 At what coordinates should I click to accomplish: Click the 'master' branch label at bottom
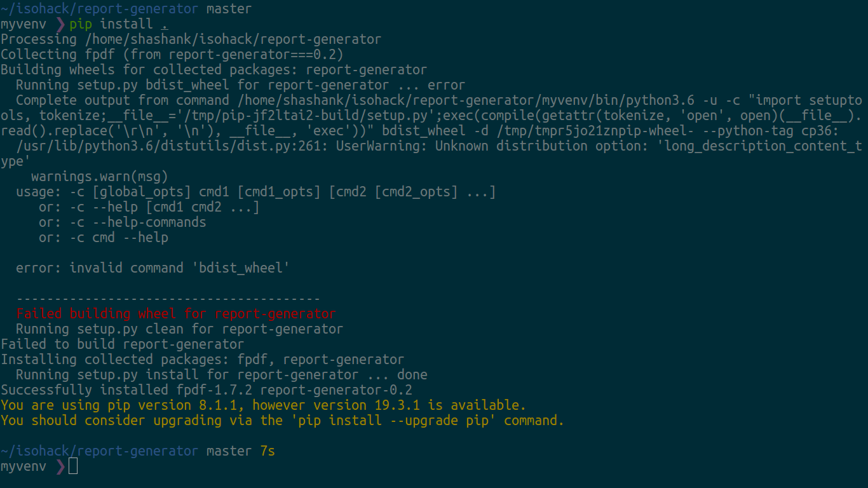tap(229, 451)
